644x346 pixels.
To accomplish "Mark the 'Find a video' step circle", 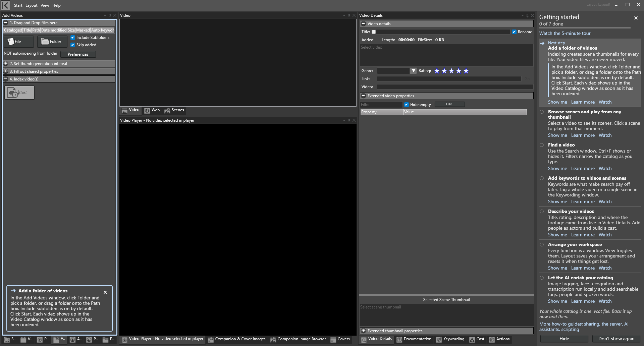I will point(542,145).
